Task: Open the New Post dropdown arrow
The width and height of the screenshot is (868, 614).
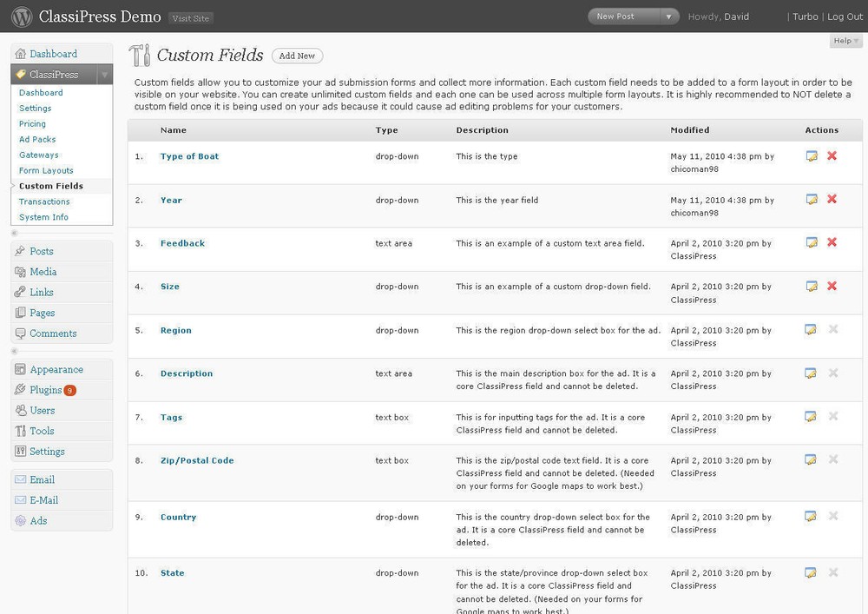Action: [x=668, y=17]
